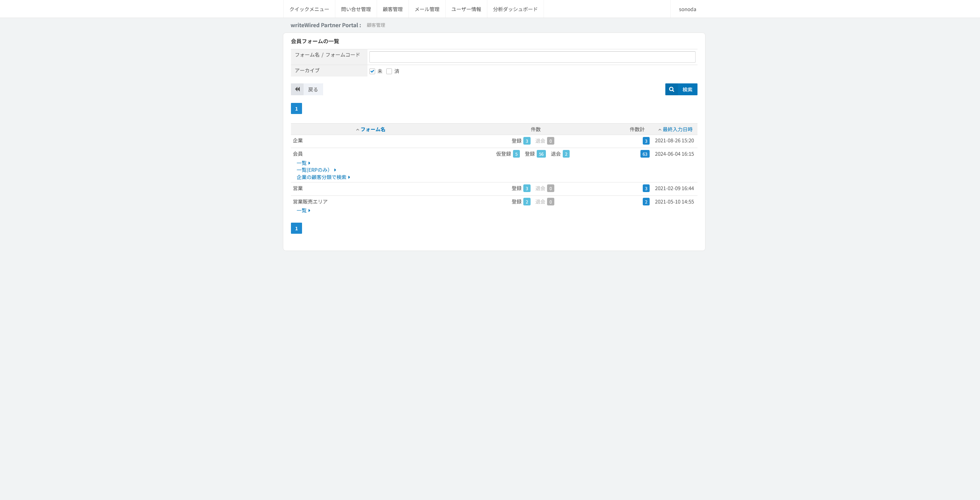Select page 1 in top pagination
Image resolution: width=980 pixels, height=500 pixels.
pos(296,109)
